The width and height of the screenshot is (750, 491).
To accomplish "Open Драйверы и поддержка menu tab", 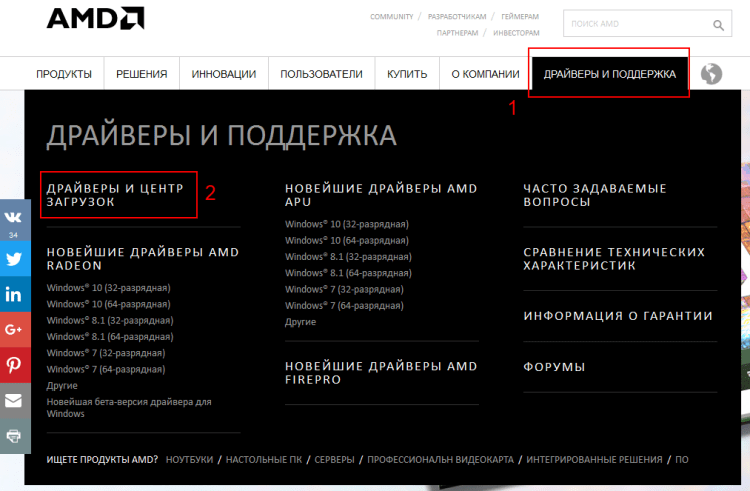I will pyautogui.click(x=609, y=74).
